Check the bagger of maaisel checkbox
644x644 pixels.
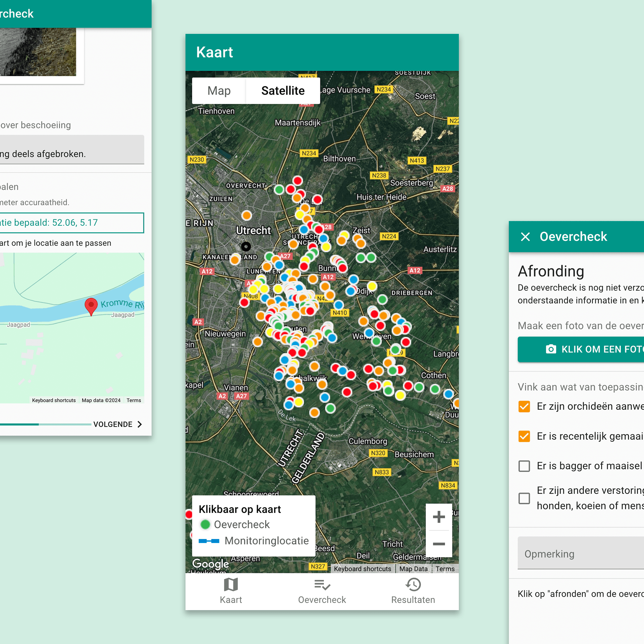[524, 466]
